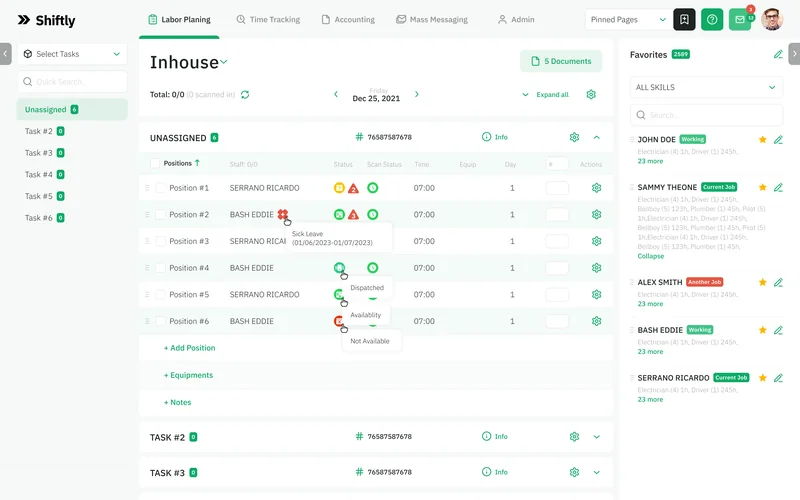The height and width of the screenshot is (500, 800).
Task: Focus the Favorites search field
Action: 706,115
